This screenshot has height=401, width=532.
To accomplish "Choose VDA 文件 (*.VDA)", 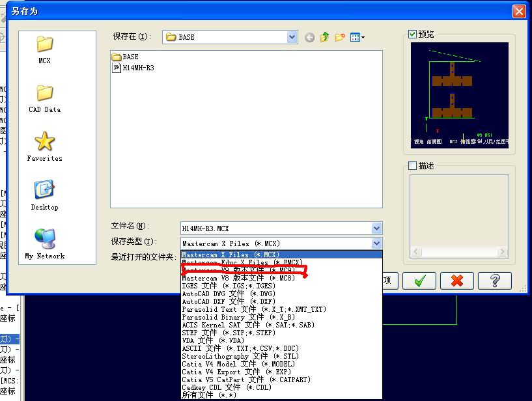I will coord(281,340).
